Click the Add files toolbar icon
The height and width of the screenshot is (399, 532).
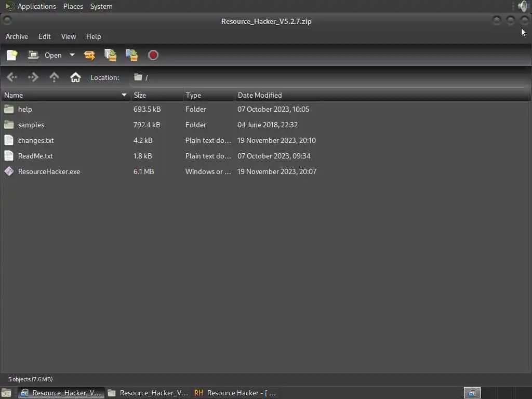tap(111, 55)
